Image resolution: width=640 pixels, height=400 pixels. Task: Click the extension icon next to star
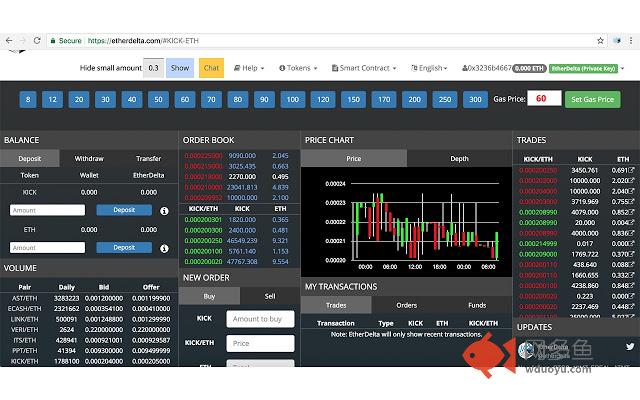(617, 40)
